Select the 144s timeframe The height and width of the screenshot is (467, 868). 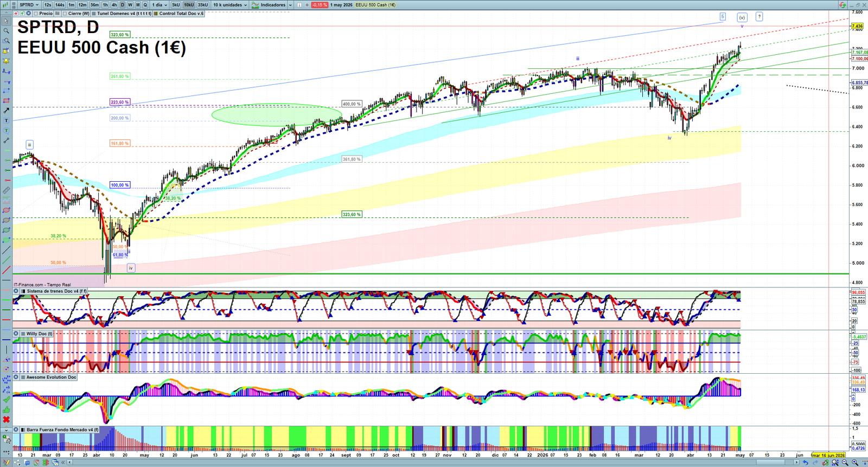pos(60,5)
